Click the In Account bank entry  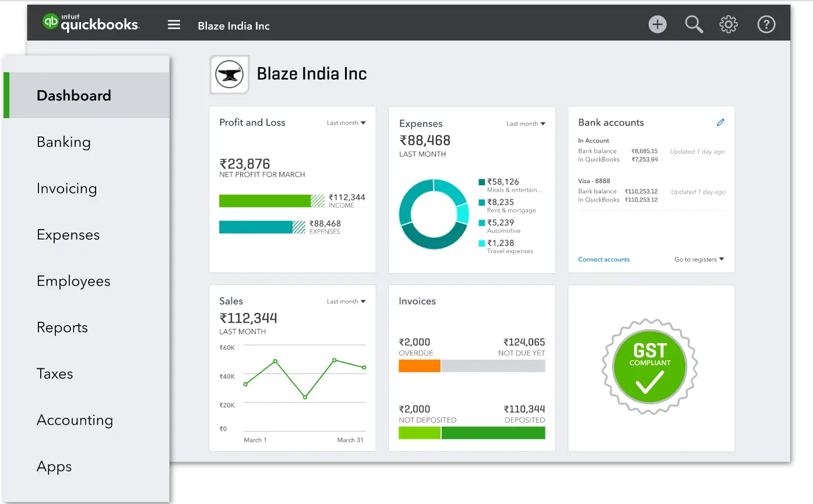[x=593, y=140]
